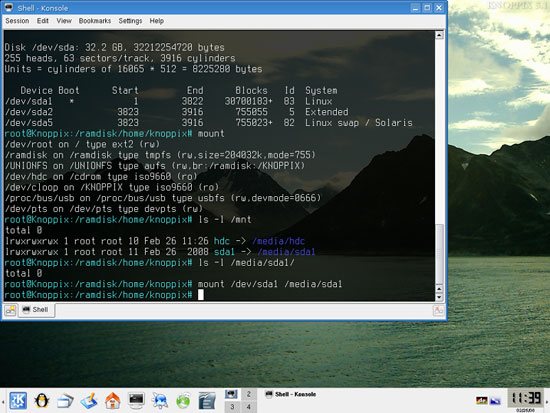Click the display settings tray icon
This screenshot has width=550, height=413.
tap(495, 400)
